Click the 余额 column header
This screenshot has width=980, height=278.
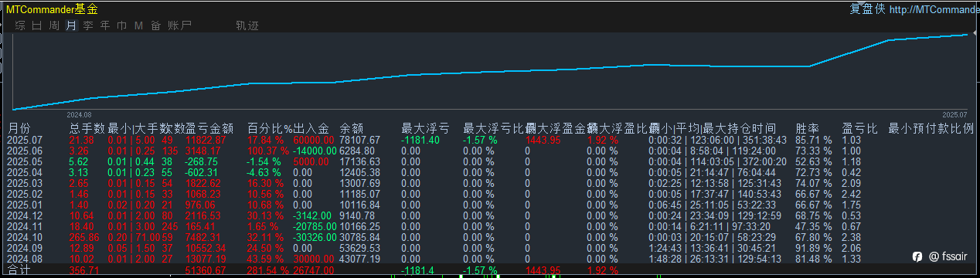352,127
